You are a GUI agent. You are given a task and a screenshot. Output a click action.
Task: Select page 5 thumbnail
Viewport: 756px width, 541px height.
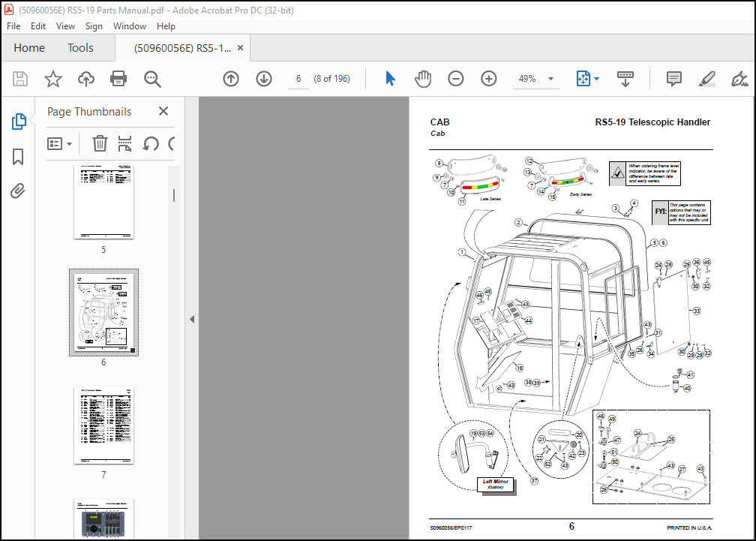103,202
